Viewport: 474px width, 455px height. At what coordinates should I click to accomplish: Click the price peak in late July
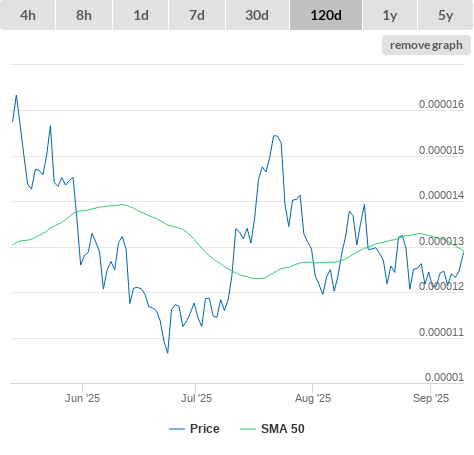click(275, 136)
